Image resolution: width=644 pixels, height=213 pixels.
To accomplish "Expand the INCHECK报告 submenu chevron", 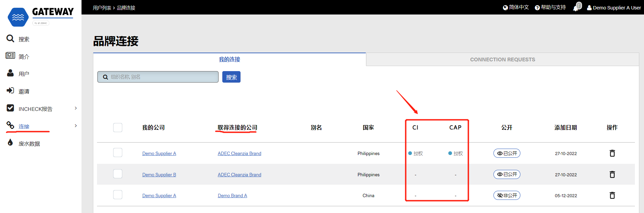I will (x=76, y=108).
